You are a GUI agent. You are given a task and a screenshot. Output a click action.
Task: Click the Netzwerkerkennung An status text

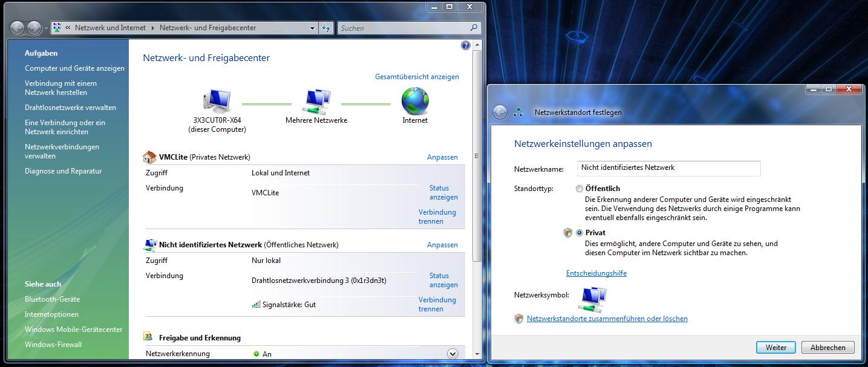pyautogui.click(x=267, y=354)
